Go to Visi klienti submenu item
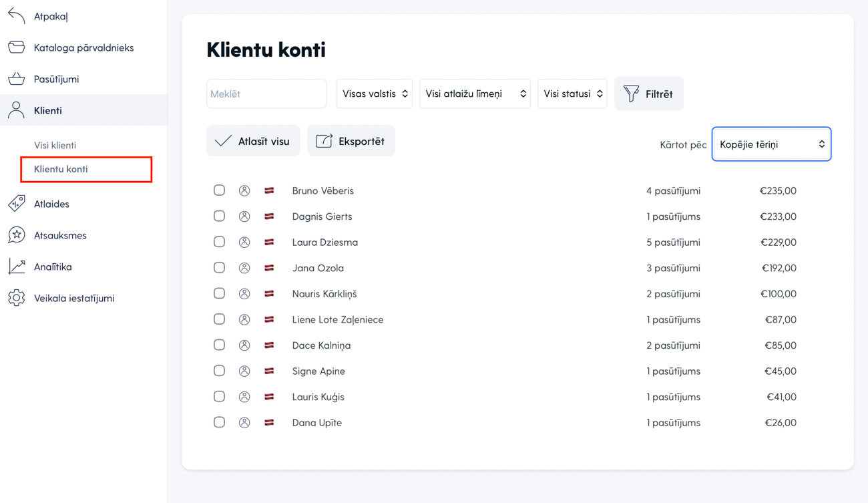This screenshot has width=868, height=503. tap(55, 145)
